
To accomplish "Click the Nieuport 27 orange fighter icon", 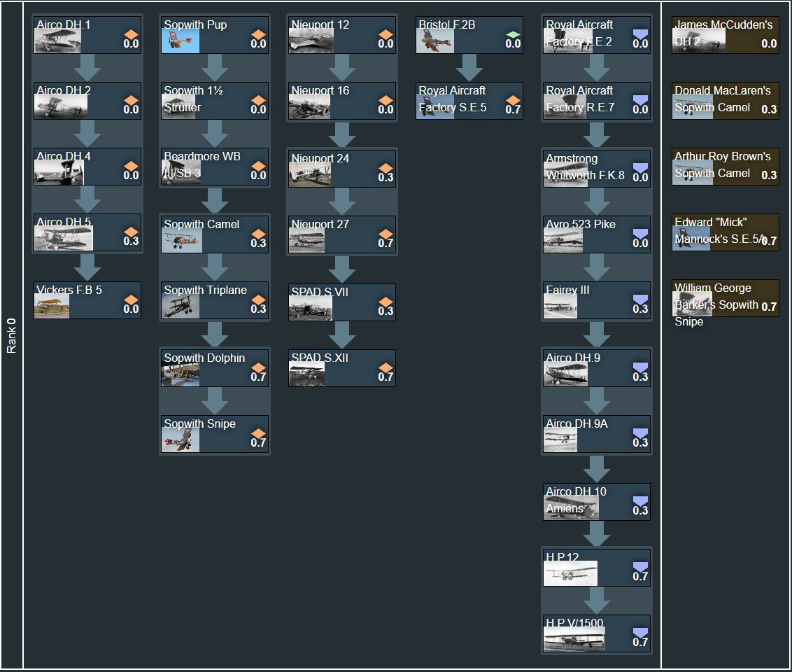I will (x=386, y=232).
